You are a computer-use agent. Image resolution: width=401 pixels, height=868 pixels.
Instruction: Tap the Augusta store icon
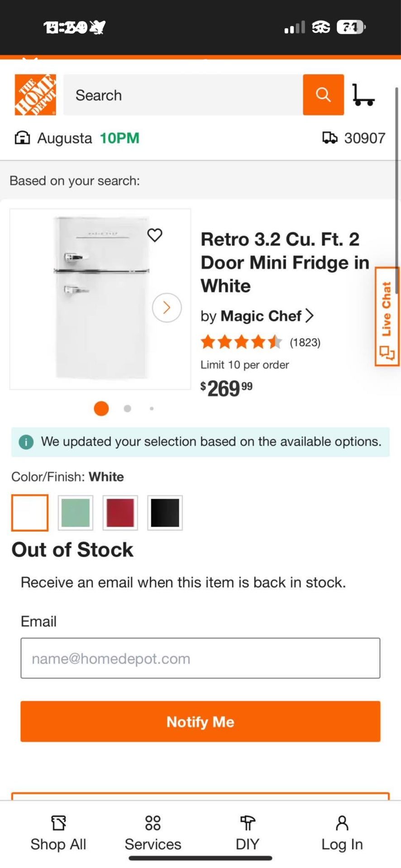pos(22,138)
